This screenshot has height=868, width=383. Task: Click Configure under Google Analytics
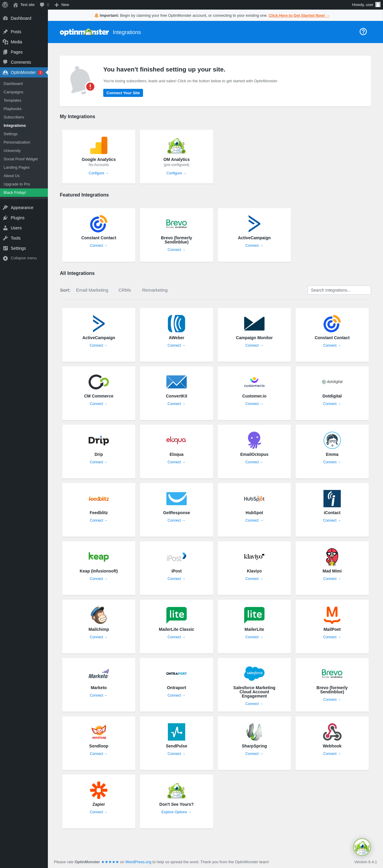point(98,173)
